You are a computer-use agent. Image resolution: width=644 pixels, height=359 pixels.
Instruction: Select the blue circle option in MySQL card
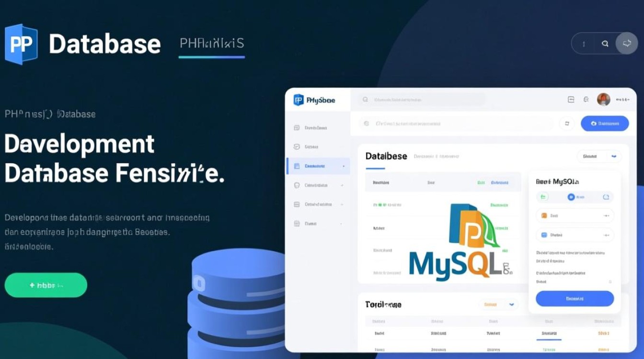tap(571, 197)
